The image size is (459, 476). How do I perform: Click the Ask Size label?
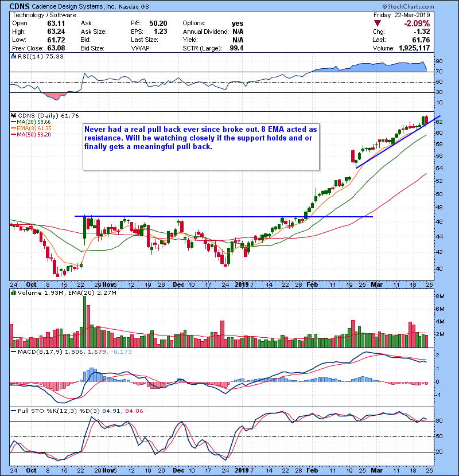click(94, 32)
